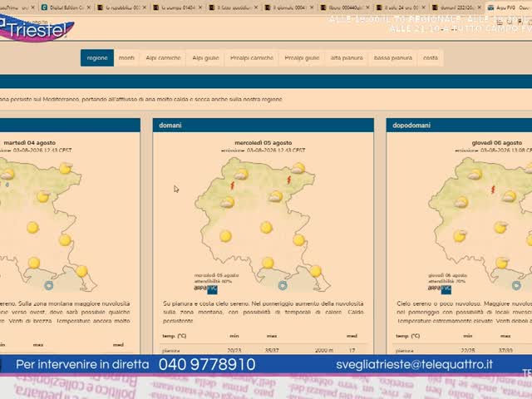Click the Arpa FVG tab favicon
Viewport: 532px width, 399px height.
pyautogui.click(x=490, y=7)
